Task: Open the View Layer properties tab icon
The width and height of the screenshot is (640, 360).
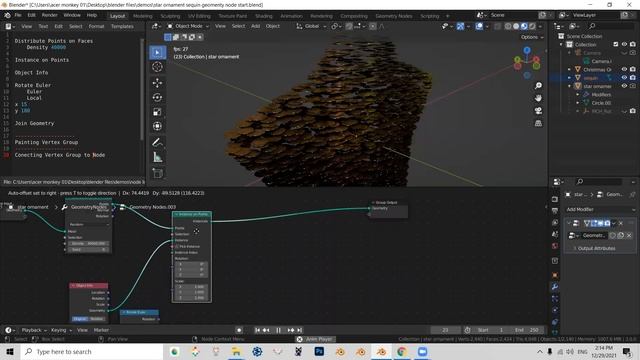Action: (x=555, y=222)
